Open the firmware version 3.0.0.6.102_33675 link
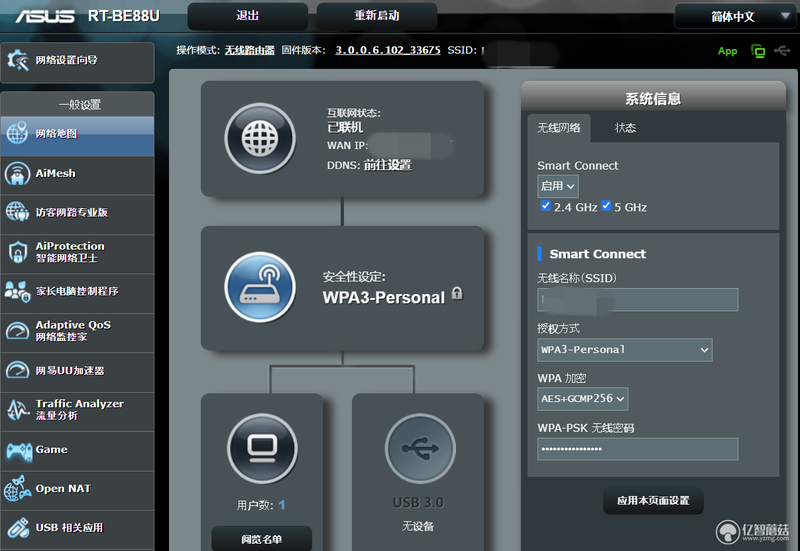 tap(388, 50)
